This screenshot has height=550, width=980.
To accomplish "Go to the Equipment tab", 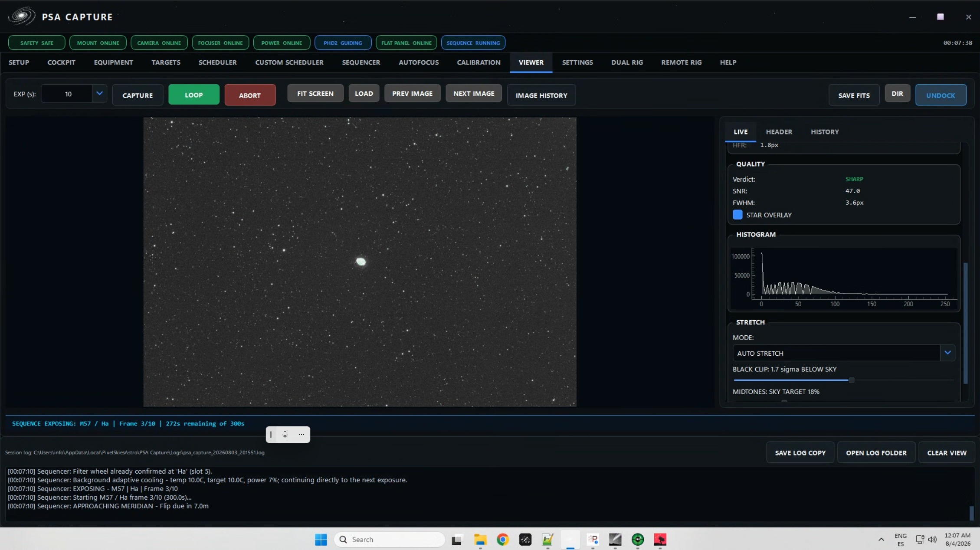I will [x=114, y=62].
